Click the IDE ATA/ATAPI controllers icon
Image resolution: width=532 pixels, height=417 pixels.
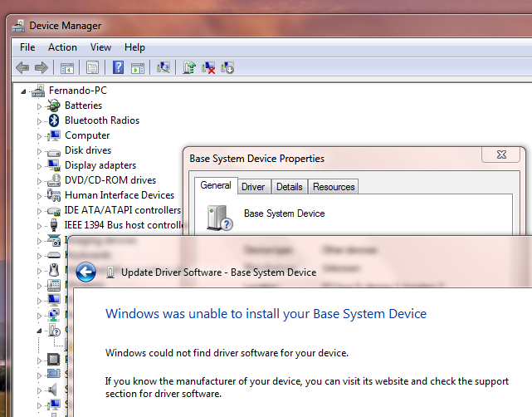[54, 211]
